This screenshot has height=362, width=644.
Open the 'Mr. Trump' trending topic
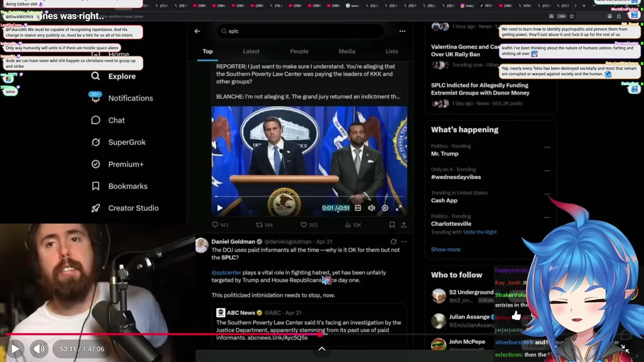click(445, 153)
